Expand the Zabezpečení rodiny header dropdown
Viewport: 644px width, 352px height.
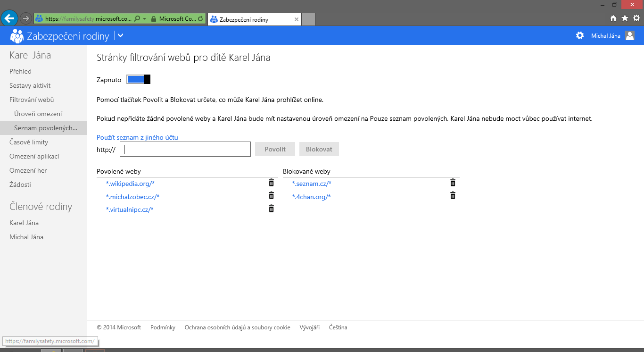pos(120,35)
